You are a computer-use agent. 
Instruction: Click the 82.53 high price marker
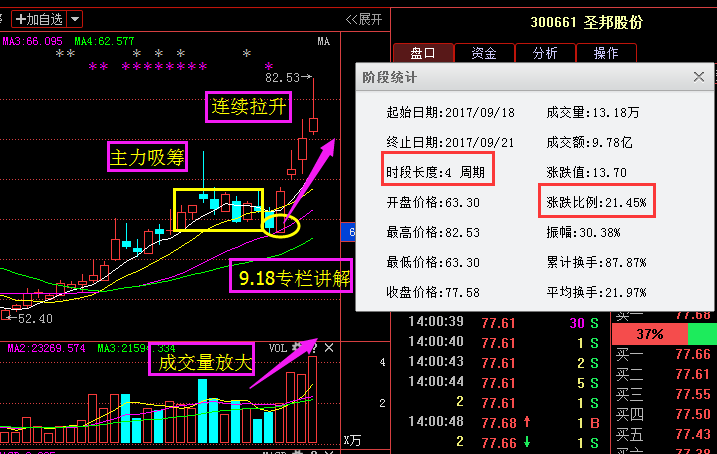283,77
